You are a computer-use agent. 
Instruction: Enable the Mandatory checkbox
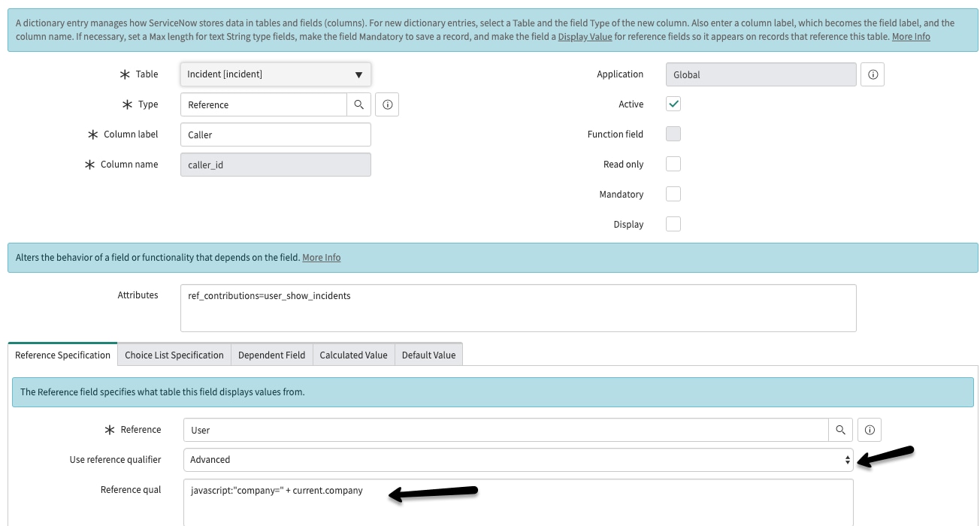pos(673,194)
